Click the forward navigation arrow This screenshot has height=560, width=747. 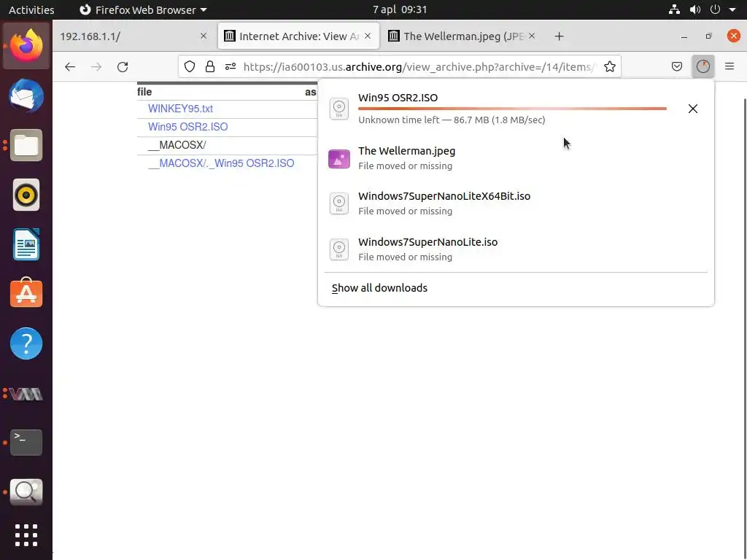96,66
